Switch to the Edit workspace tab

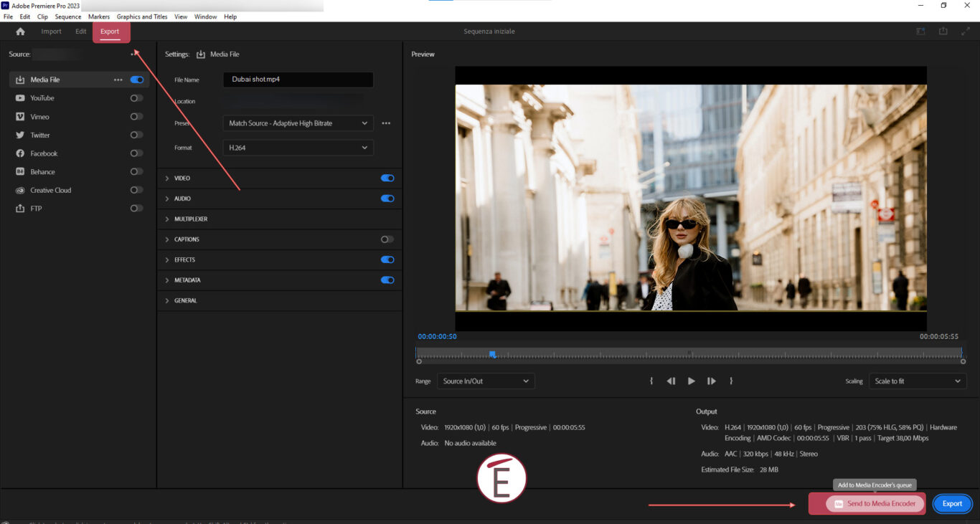point(81,32)
